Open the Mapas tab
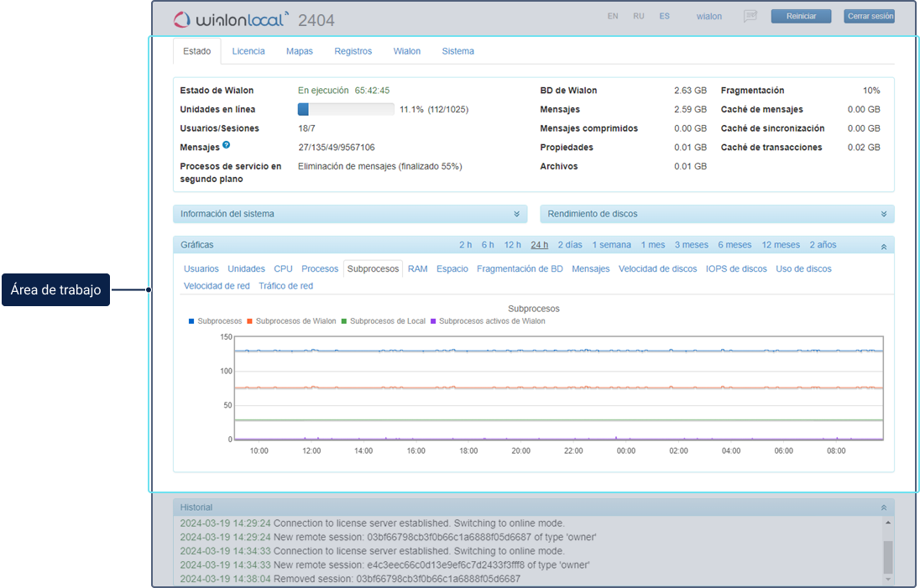 click(299, 51)
